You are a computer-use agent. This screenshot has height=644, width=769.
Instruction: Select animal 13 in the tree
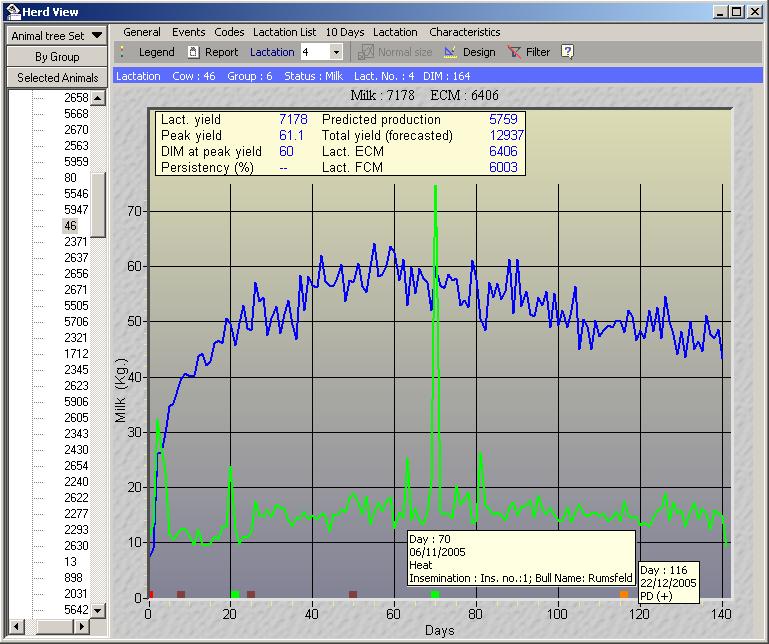point(70,562)
